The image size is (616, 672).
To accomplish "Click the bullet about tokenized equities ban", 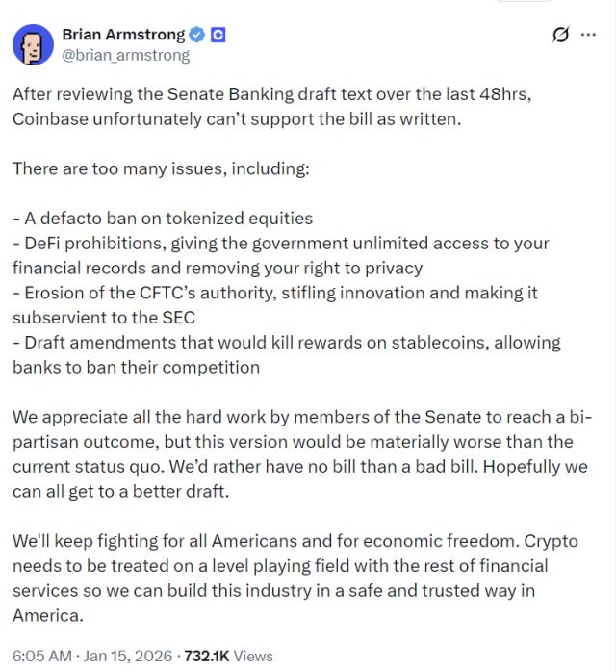I will (x=163, y=219).
